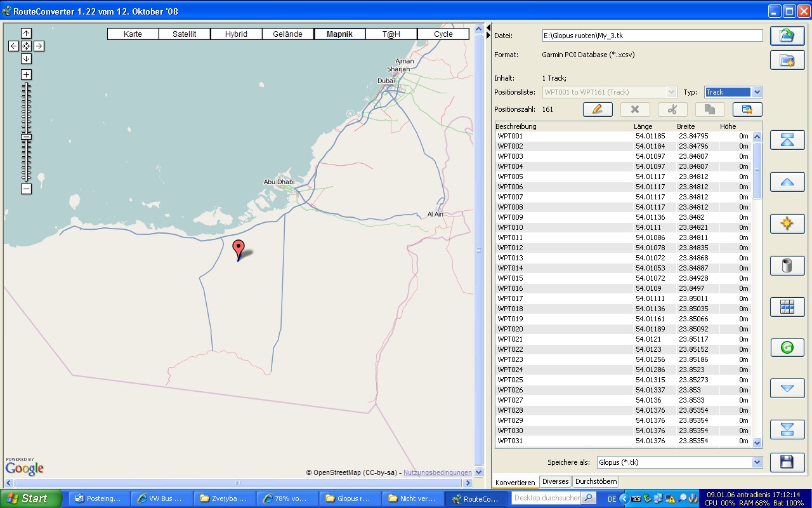This screenshot has height=508, width=812.
Task: Click the yellow star new position button
Action: (787, 224)
